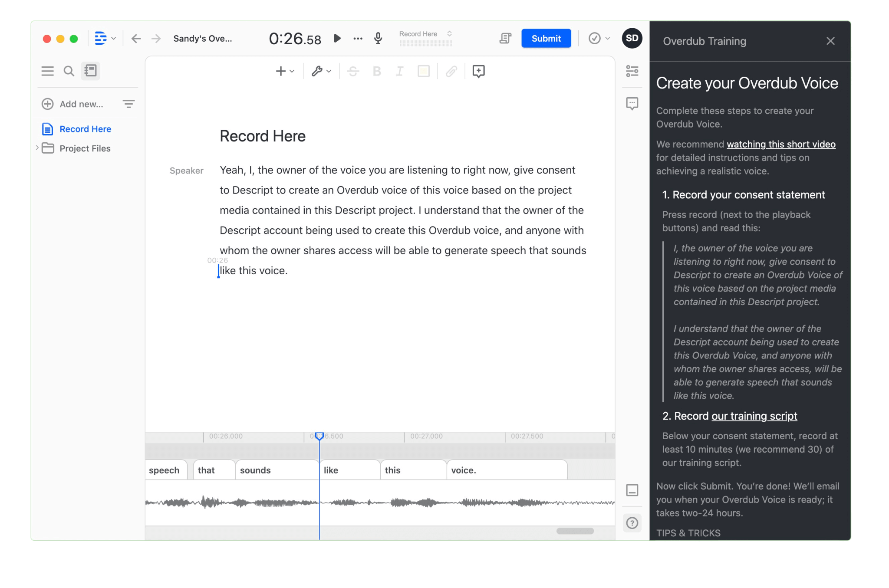Open the hamburger menu in the sidebar
889x588 pixels.
[48, 70]
